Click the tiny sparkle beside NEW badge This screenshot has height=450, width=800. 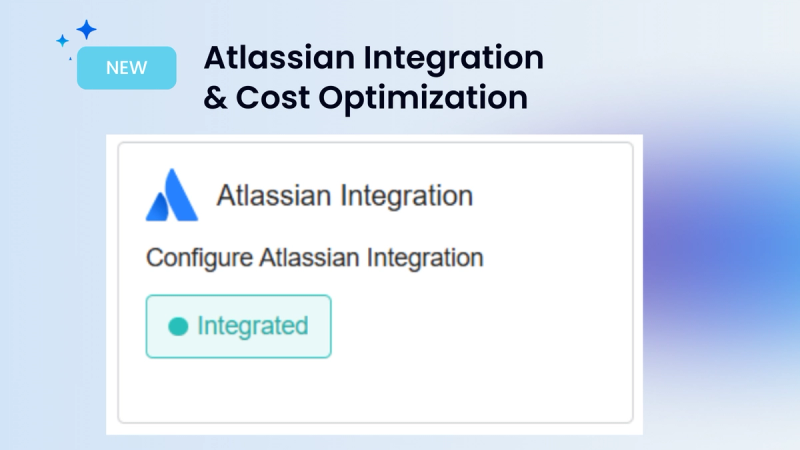pos(70,59)
